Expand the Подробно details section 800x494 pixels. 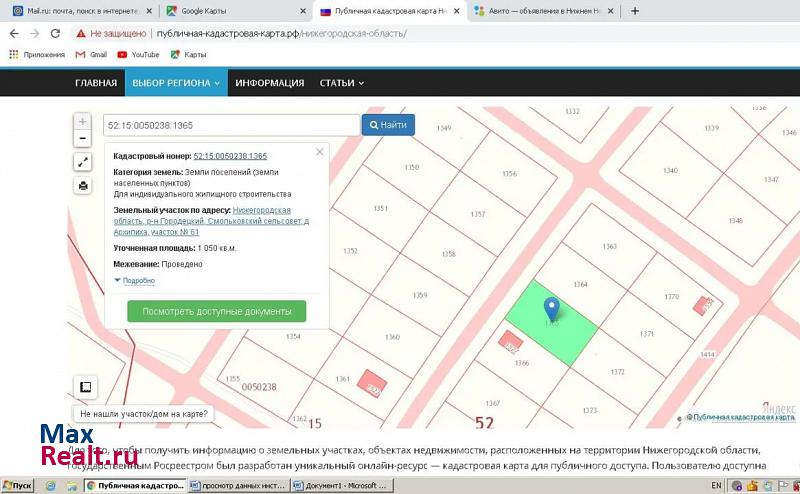click(x=138, y=281)
